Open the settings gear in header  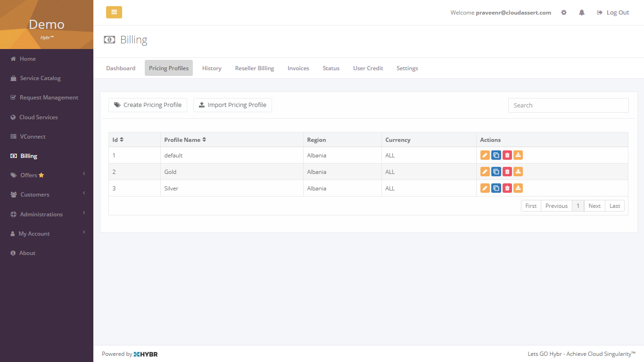pos(564,13)
